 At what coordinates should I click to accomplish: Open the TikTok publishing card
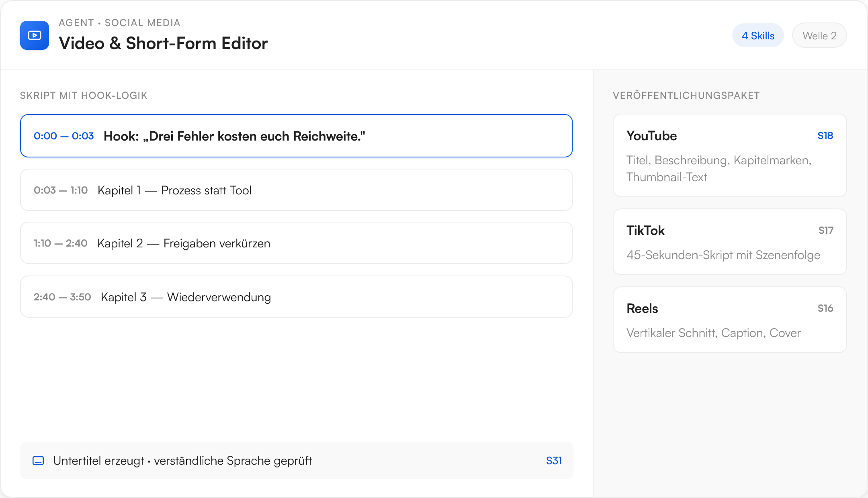(x=730, y=242)
